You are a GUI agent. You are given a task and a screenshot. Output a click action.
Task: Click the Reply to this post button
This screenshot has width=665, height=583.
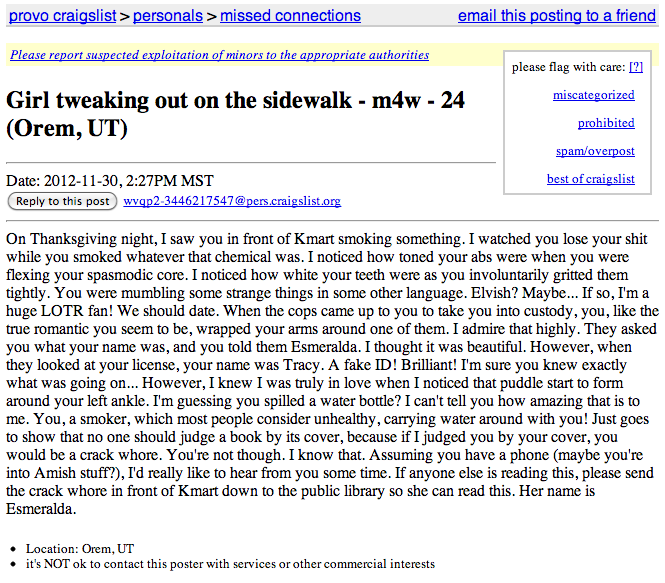pos(62,201)
